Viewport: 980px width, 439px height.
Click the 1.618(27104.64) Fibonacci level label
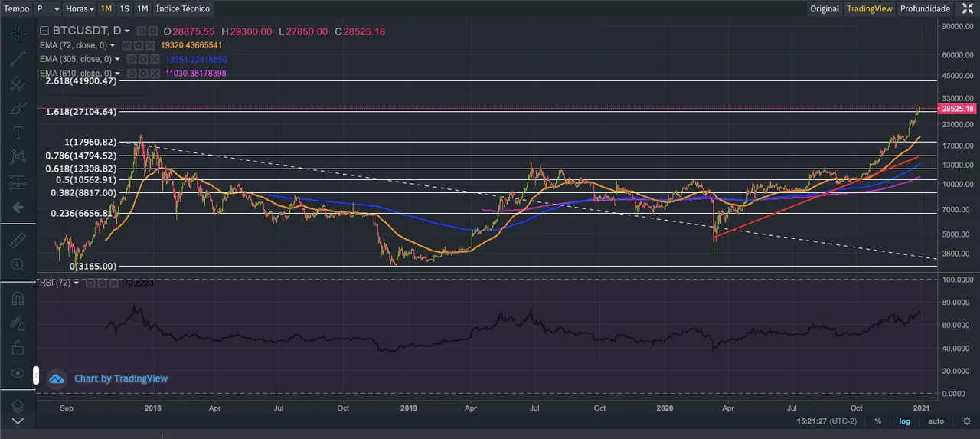pyautogui.click(x=80, y=112)
